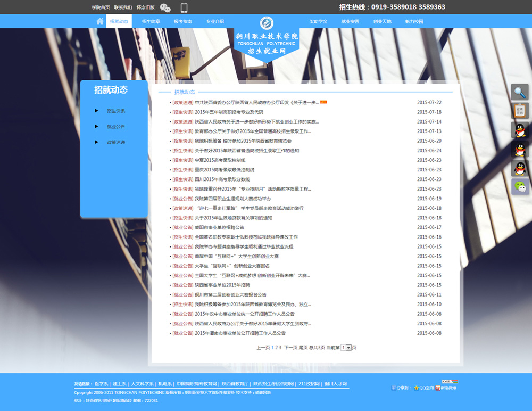Screen dimensions: 532x411
Task: Click the mobile phone icon in top bar
Action: point(184,7)
